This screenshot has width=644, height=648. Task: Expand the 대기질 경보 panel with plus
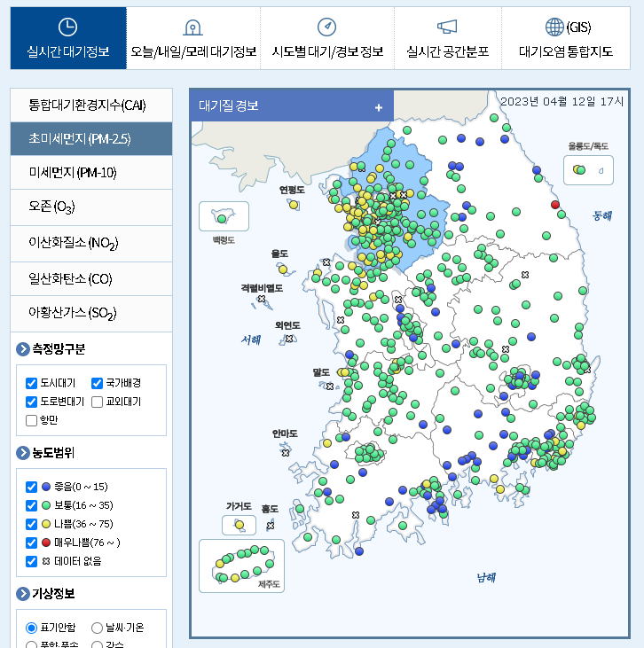(x=379, y=107)
